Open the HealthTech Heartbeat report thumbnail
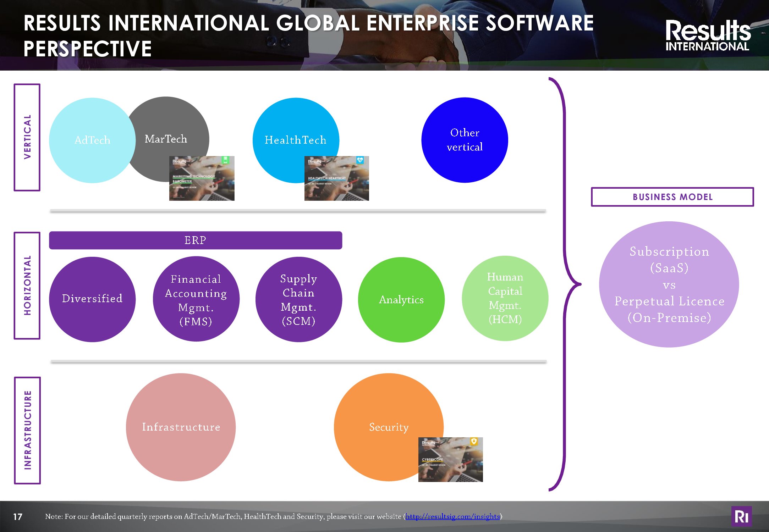This screenshot has width=769, height=532. click(x=336, y=178)
